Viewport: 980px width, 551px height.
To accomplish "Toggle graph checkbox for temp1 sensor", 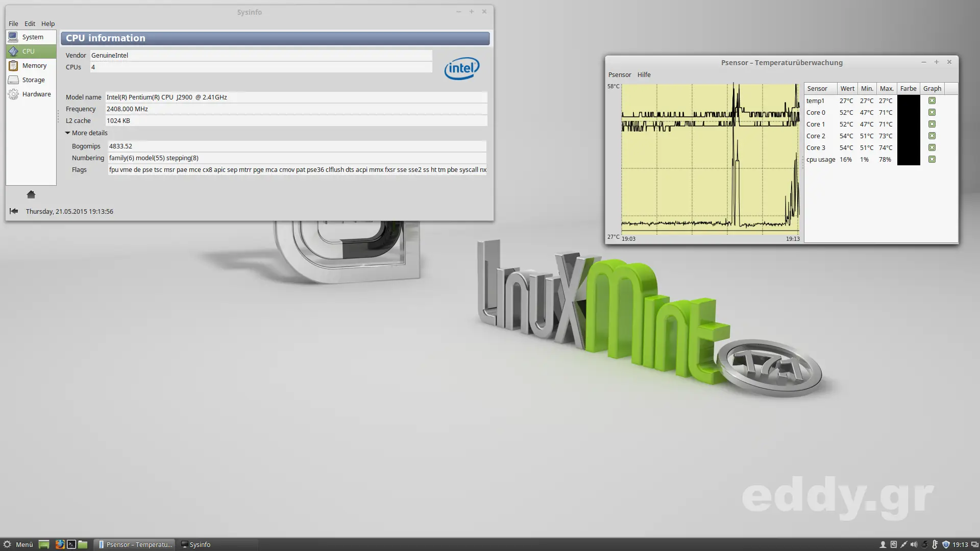I will 932,101.
